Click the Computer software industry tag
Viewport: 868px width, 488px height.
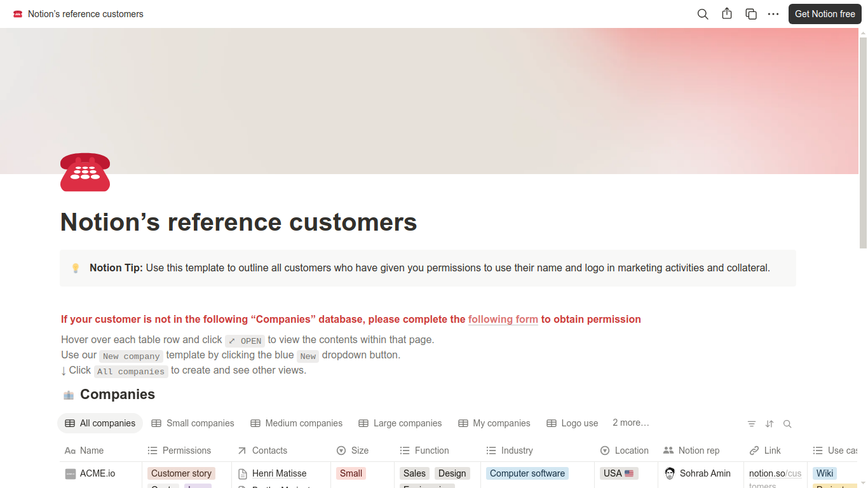tap(527, 473)
